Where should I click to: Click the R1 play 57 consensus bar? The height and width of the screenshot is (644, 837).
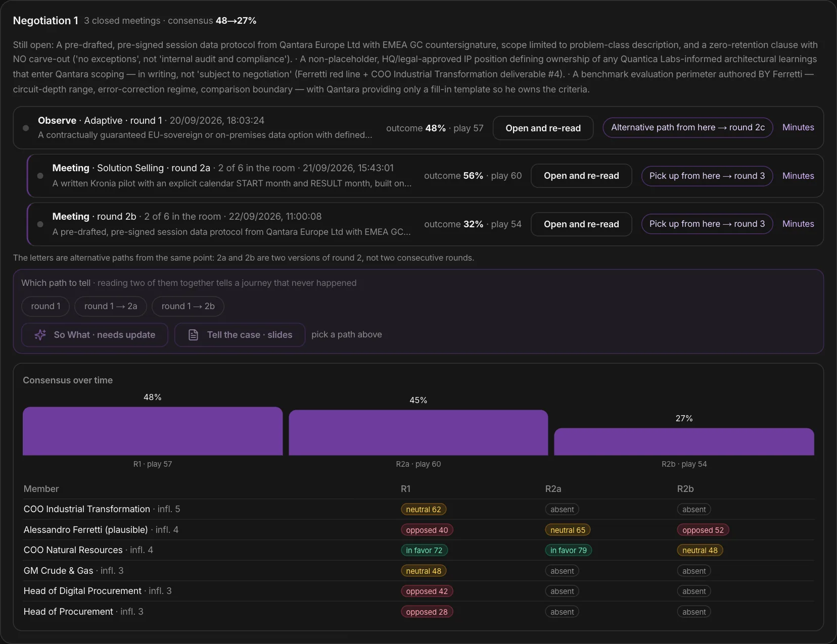[153, 431]
